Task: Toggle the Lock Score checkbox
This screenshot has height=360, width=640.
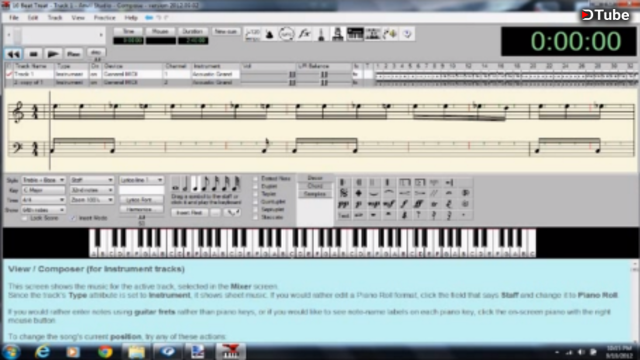Action: pyautogui.click(x=24, y=218)
